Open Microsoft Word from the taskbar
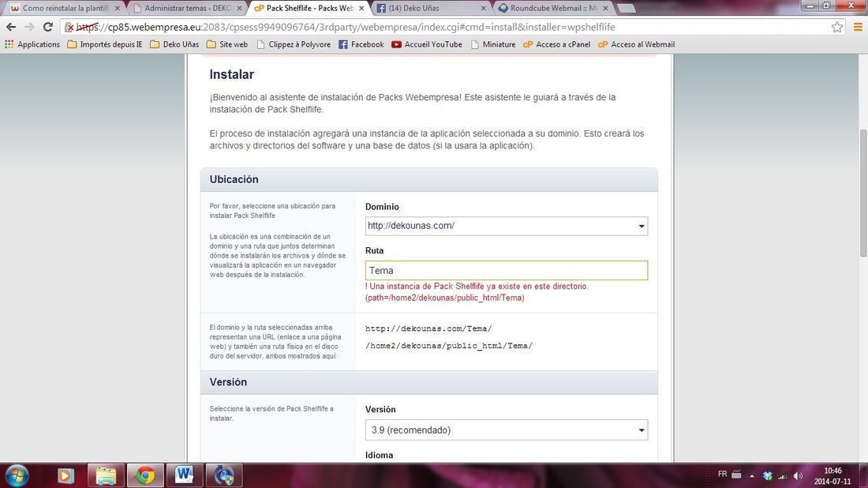 (185, 476)
